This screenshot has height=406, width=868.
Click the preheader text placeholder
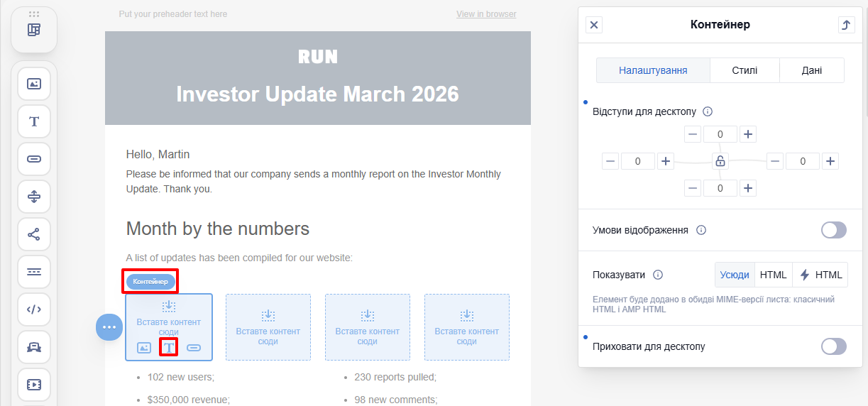173,14
